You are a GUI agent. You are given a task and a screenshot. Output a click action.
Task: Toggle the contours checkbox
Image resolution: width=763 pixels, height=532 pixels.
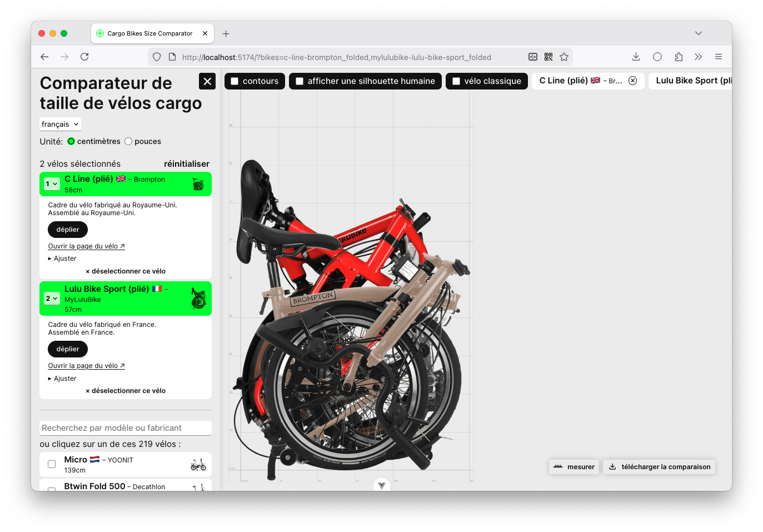coord(235,81)
